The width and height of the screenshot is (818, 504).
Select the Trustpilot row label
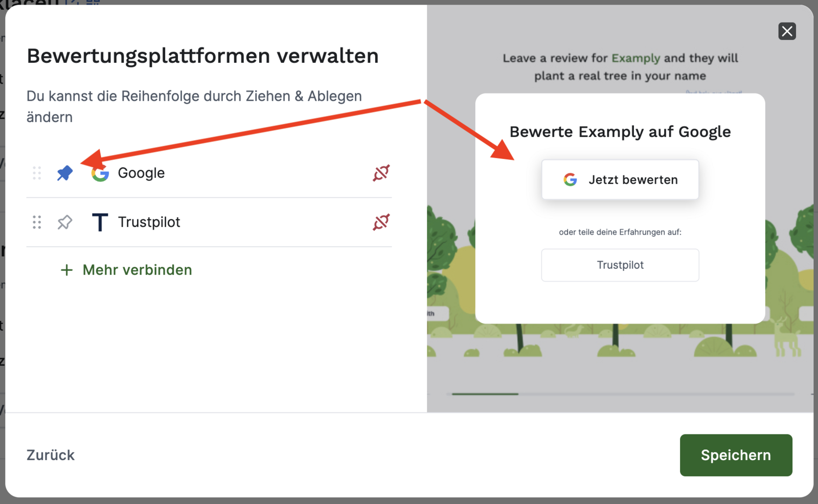[x=149, y=222]
